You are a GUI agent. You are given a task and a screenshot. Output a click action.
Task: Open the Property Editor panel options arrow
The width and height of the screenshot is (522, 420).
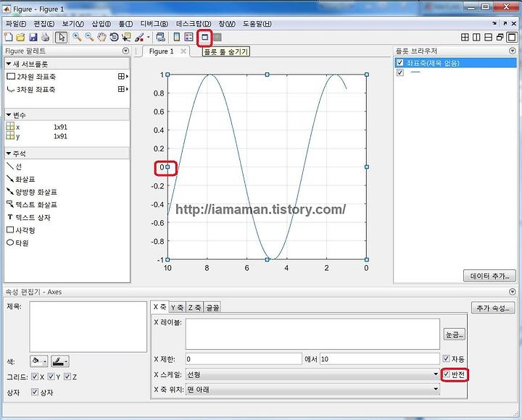[513, 292]
